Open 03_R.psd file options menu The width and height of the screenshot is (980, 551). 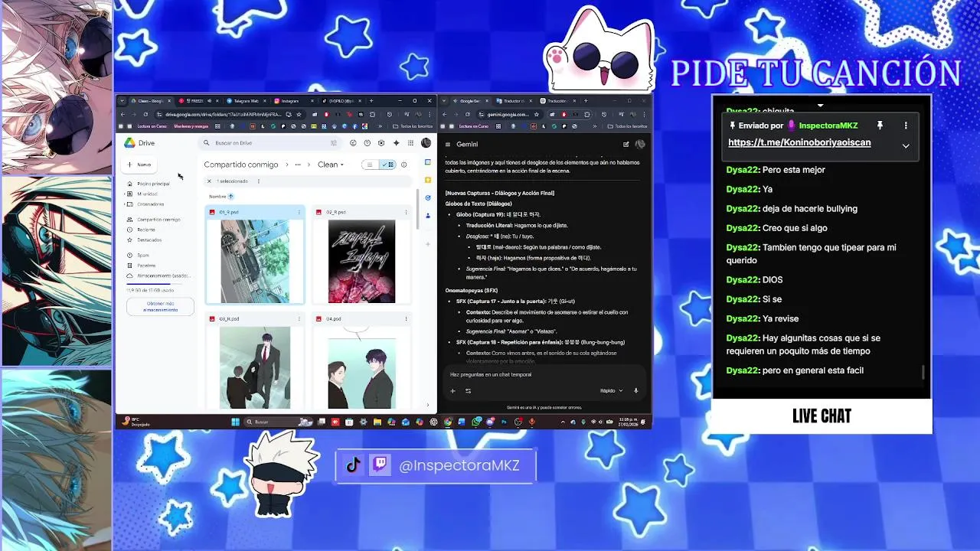[x=299, y=318]
